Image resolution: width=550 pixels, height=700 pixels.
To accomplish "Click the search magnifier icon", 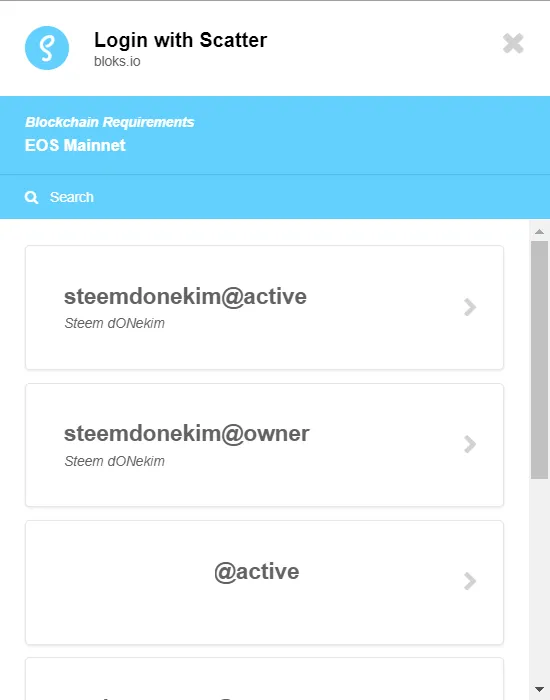I will pos(31,197).
